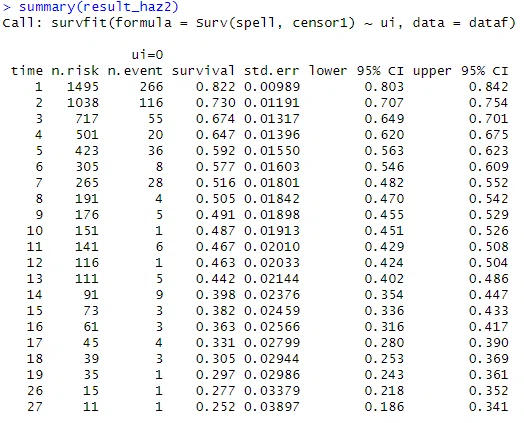Click the lower 95% CI header
Screen dimensions: 524x423
356,71
